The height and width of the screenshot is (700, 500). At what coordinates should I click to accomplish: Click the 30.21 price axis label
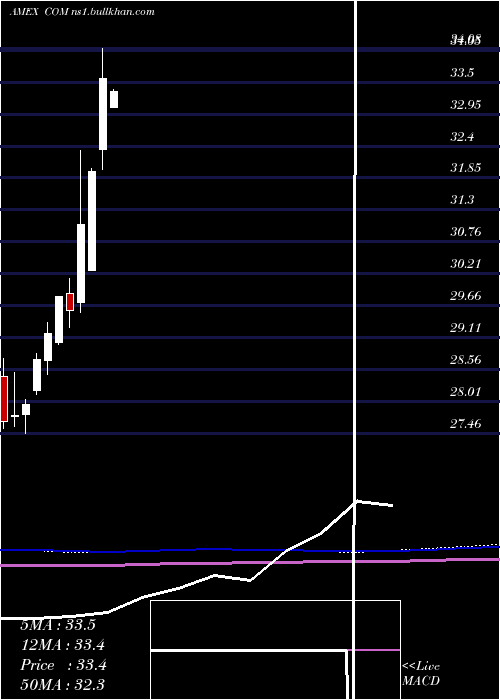pyautogui.click(x=465, y=264)
